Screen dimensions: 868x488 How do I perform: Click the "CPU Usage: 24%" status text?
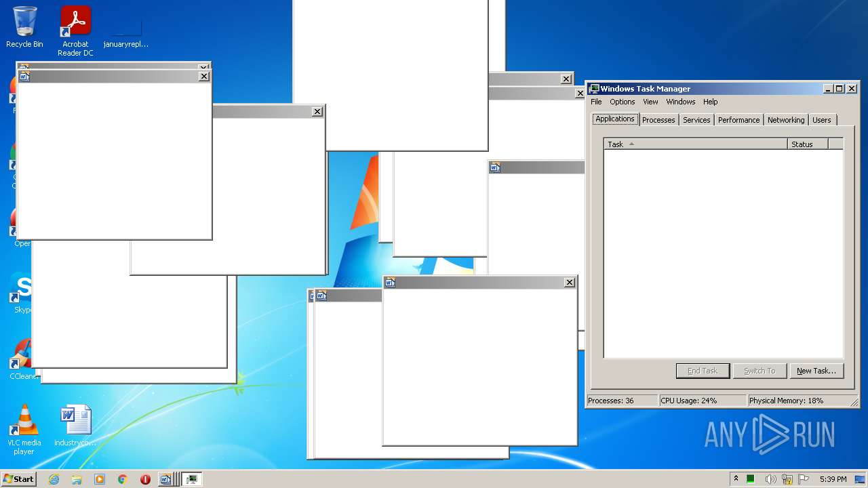pyautogui.click(x=689, y=401)
